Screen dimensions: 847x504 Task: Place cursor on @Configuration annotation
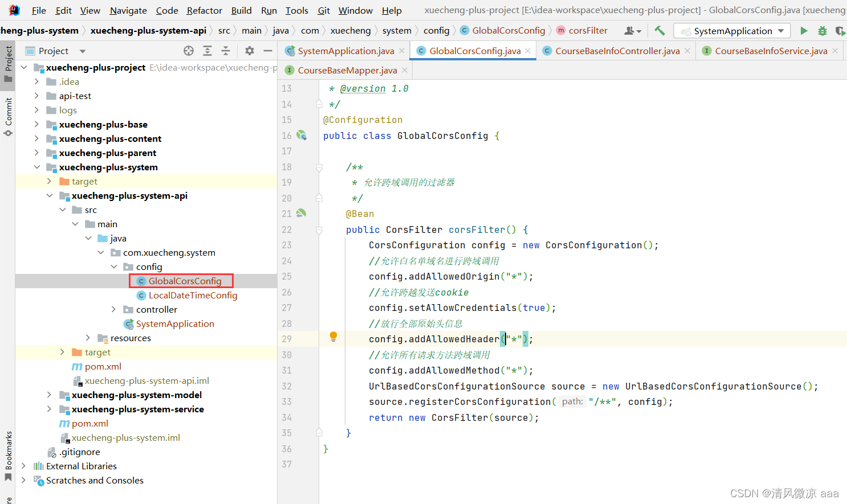(x=363, y=120)
